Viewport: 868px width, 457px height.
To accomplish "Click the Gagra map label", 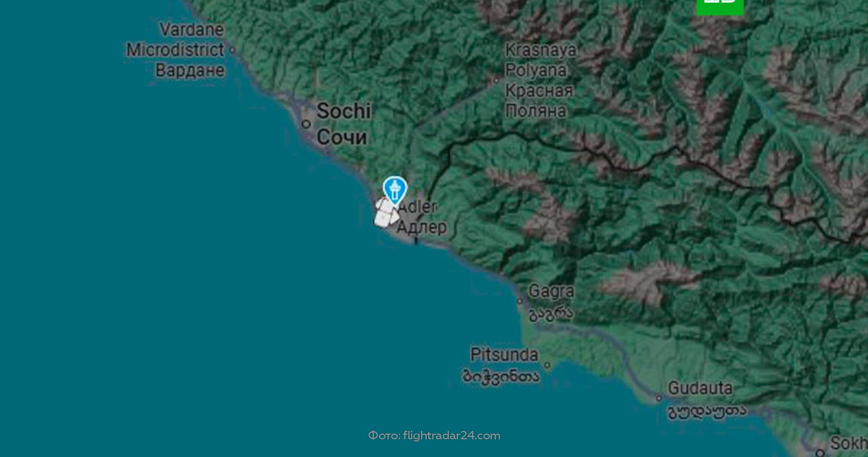I will (551, 291).
